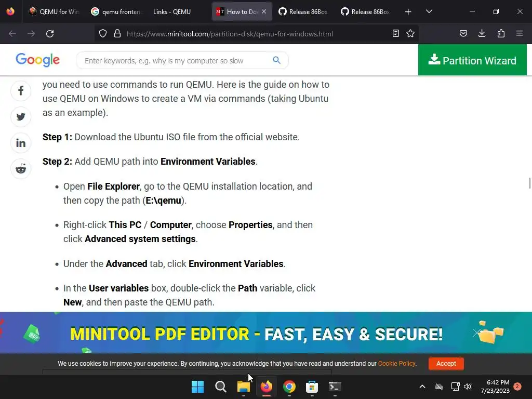Open the volume speaker tray icon
The image size is (532, 399).
point(468,387)
